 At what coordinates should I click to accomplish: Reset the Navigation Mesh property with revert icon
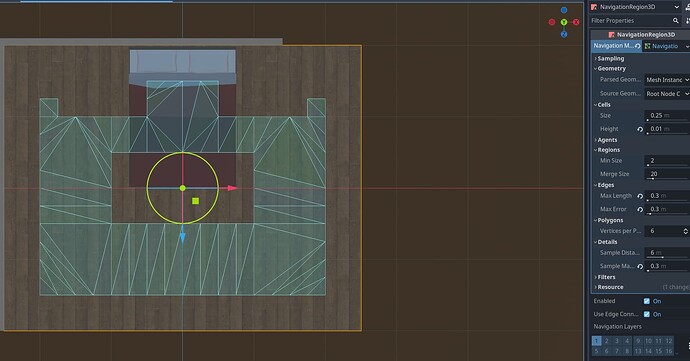point(638,46)
